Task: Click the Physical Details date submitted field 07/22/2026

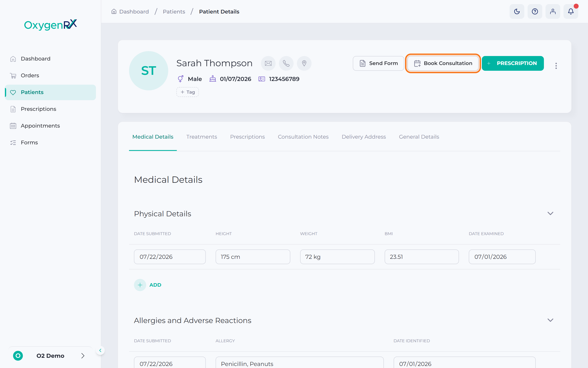Action: coord(170,257)
